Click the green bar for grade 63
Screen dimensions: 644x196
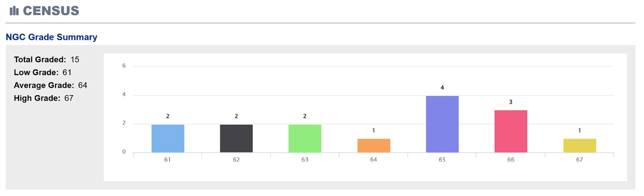pos(305,138)
